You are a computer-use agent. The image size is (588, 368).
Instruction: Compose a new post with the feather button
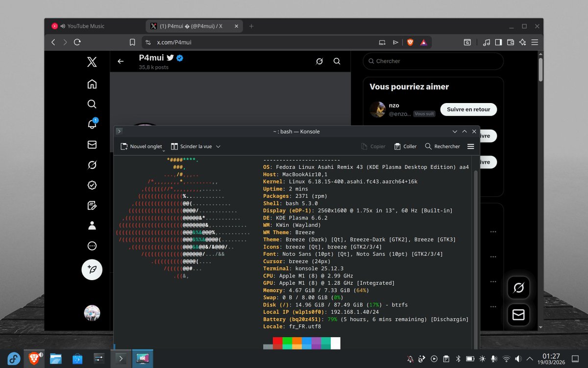(92, 269)
